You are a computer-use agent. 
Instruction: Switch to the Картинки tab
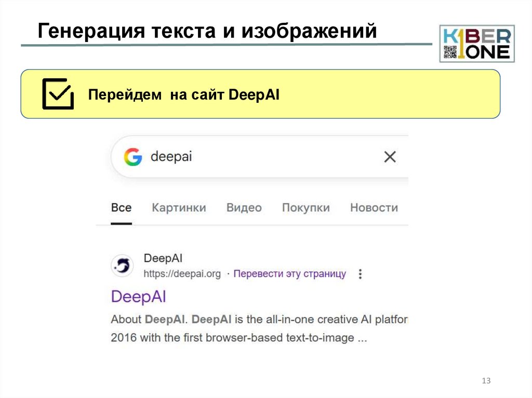click(x=178, y=207)
